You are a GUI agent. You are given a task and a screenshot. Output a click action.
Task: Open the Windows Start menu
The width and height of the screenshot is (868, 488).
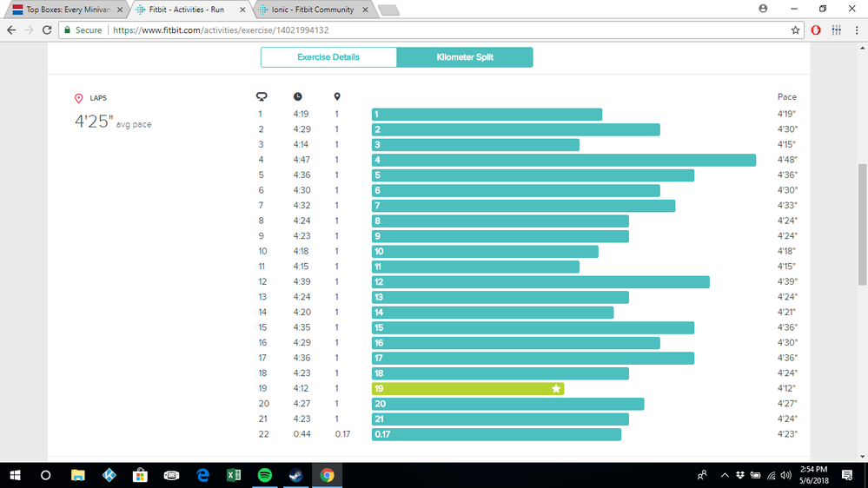[x=15, y=475]
